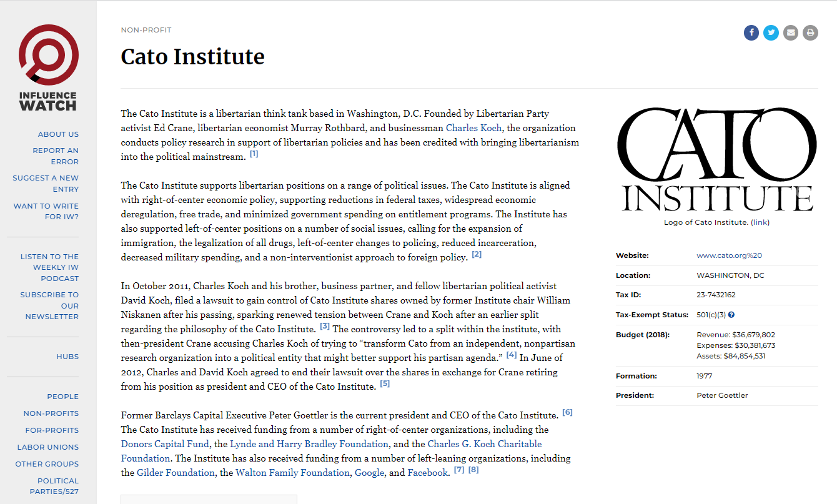Follow the Donors Capital Fund link
837x504 pixels.
(x=165, y=444)
